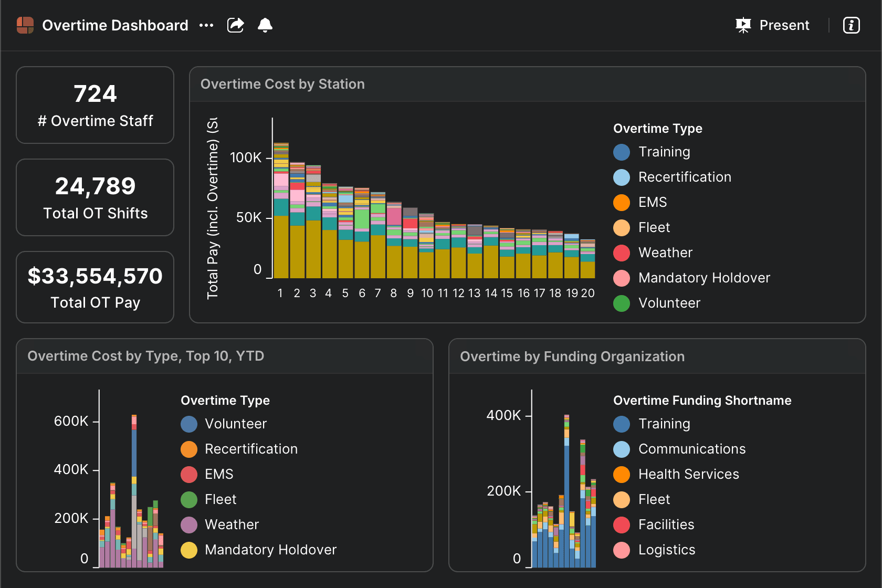Open the three-dot more options menu
882x588 pixels.
click(x=206, y=25)
